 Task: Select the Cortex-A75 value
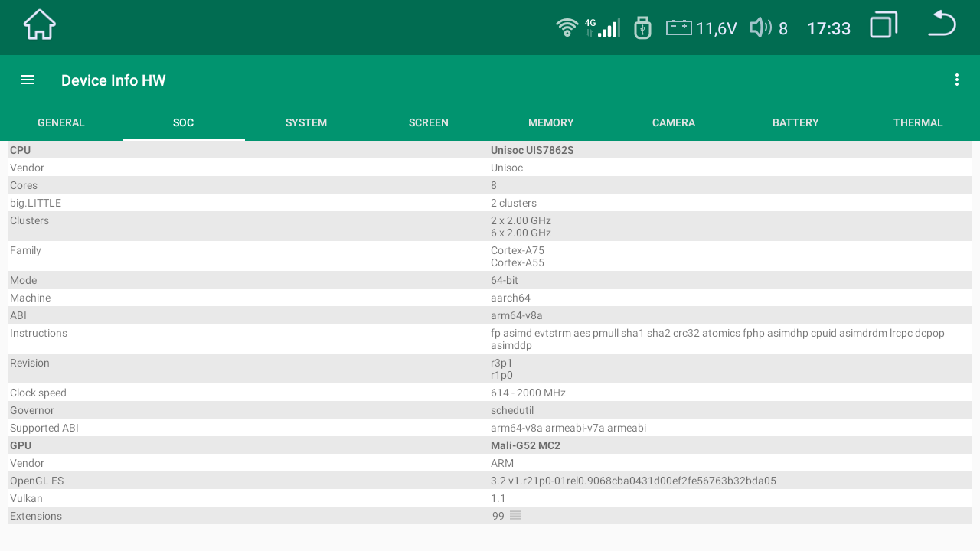point(518,250)
